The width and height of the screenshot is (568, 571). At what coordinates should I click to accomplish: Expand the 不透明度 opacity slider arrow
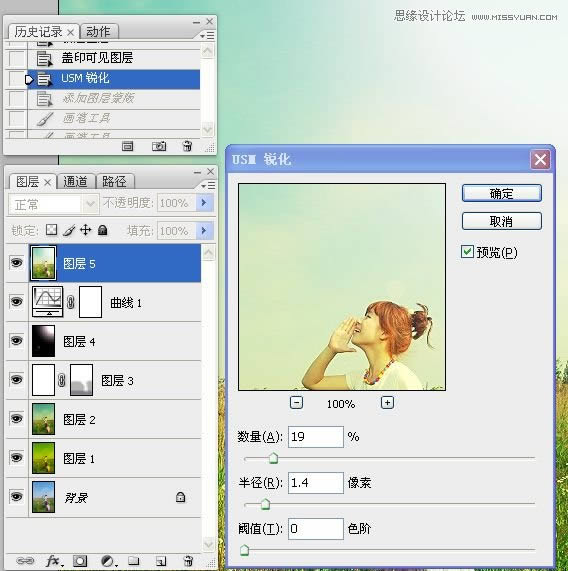pos(204,202)
